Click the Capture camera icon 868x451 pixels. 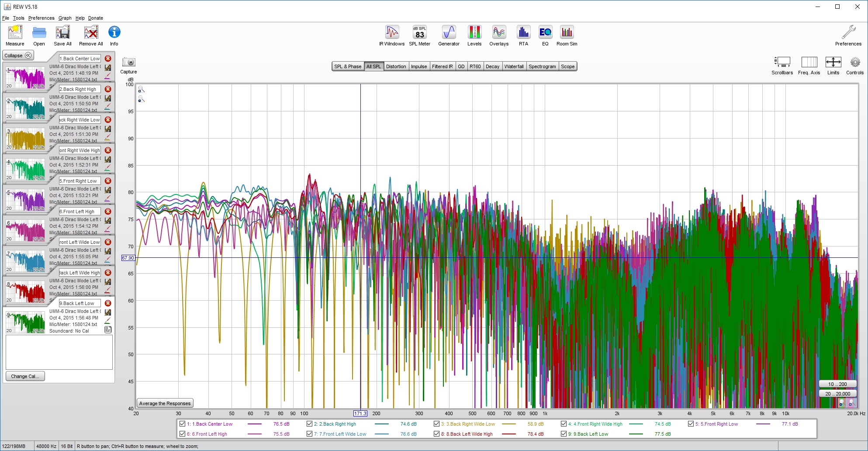click(x=129, y=62)
